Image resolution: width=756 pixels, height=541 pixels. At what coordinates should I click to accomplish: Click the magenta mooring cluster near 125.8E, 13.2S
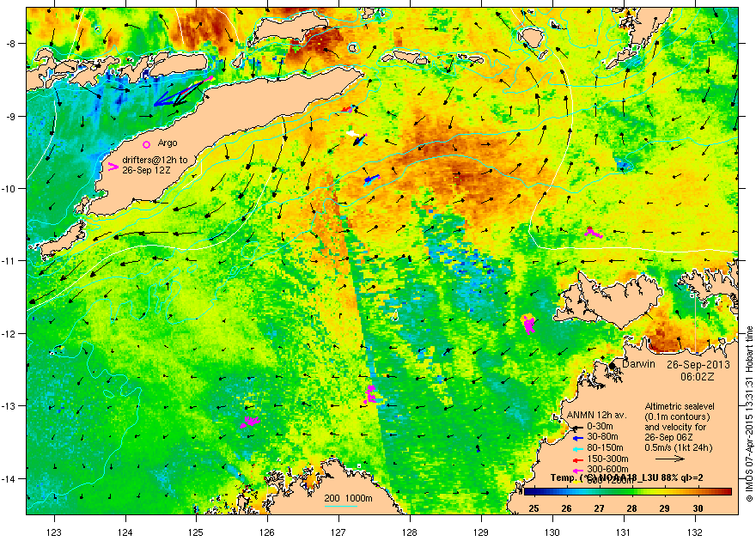pos(250,422)
